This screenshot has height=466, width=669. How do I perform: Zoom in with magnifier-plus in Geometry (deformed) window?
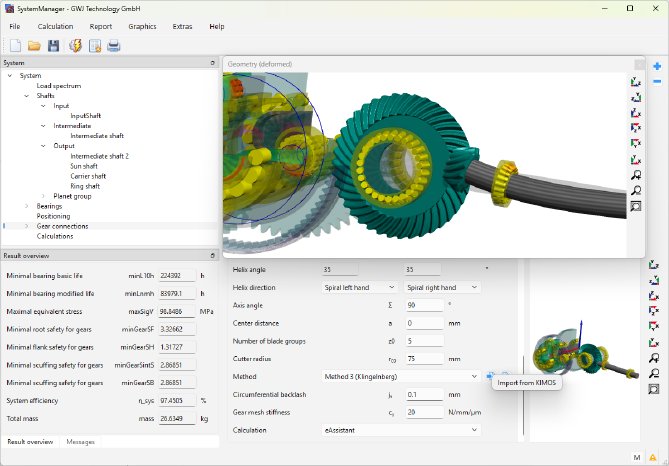click(636, 175)
